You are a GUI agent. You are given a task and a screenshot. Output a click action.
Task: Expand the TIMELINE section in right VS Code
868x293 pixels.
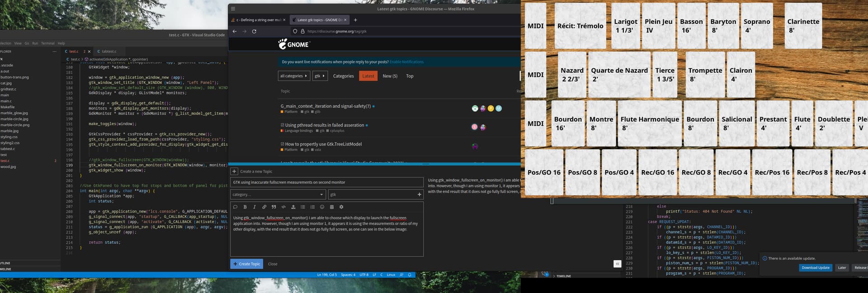tap(563, 276)
